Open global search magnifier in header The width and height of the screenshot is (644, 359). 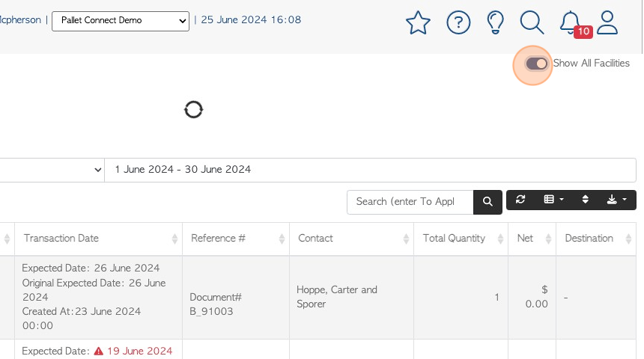tap(532, 22)
